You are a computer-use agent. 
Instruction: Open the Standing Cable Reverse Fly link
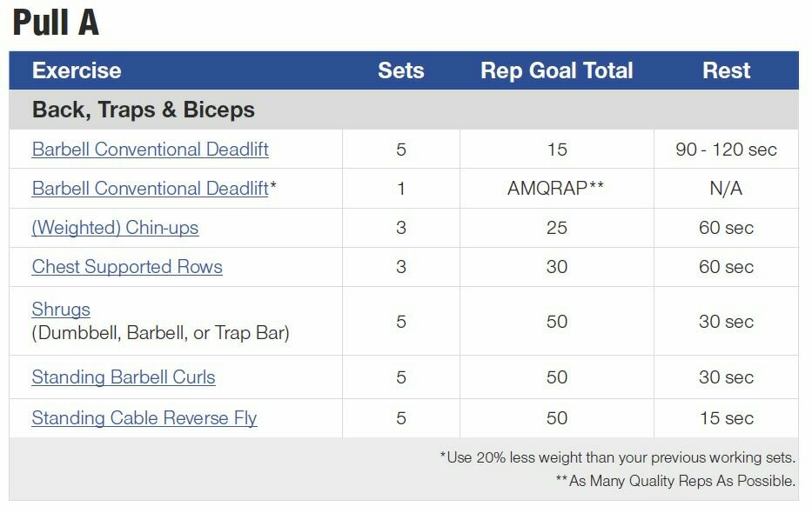click(144, 418)
